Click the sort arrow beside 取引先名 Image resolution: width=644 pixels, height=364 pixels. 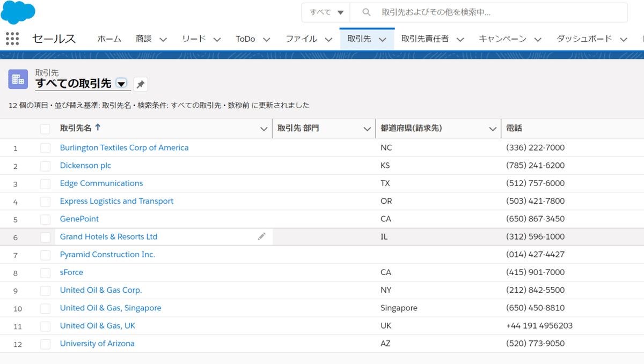point(98,128)
